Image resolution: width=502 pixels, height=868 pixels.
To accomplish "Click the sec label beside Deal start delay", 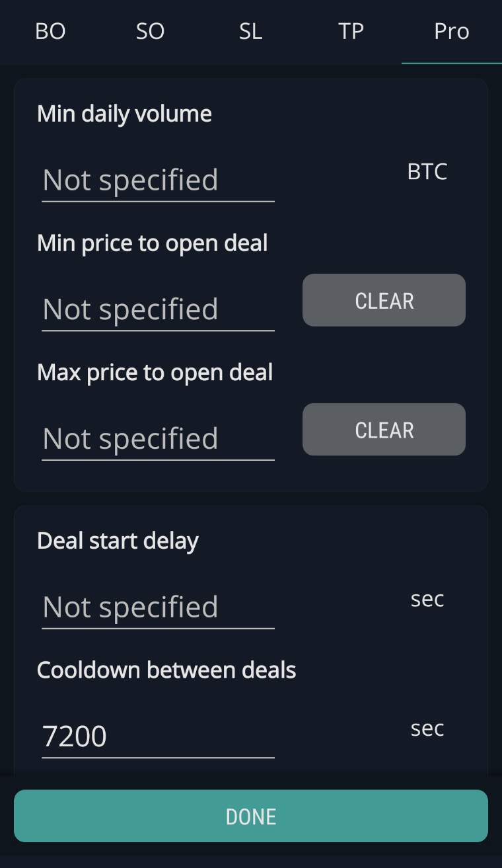I will point(427,599).
